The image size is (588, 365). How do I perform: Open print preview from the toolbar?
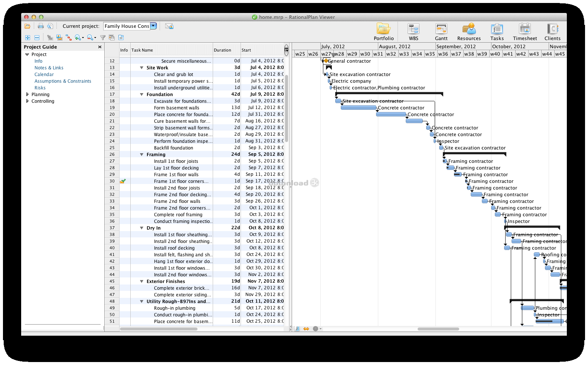pos(50,26)
